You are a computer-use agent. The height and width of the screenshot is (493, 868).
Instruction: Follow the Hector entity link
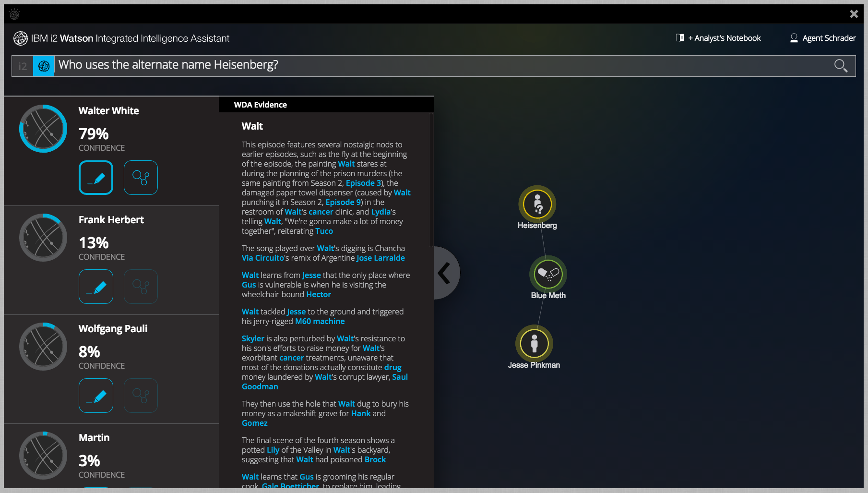click(319, 294)
